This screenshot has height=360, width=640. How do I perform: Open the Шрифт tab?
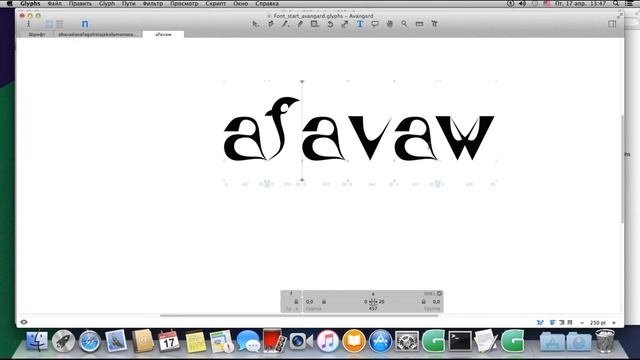pos(37,35)
